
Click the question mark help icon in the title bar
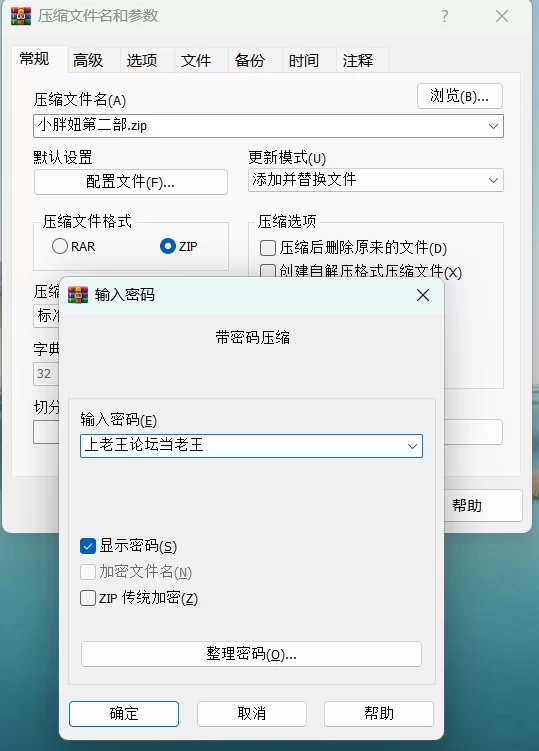click(445, 16)
